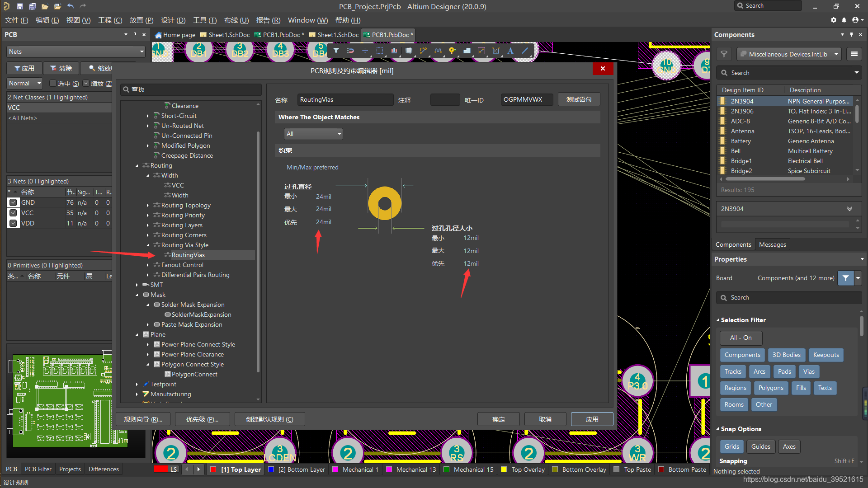Toggle the VDD net checkbox

pos(13,223)
